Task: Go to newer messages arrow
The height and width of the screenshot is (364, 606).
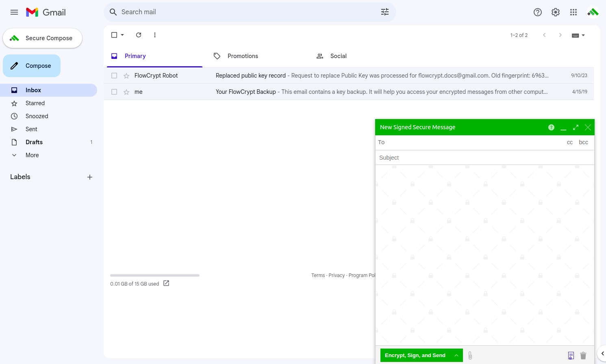Action: [544, 35]
